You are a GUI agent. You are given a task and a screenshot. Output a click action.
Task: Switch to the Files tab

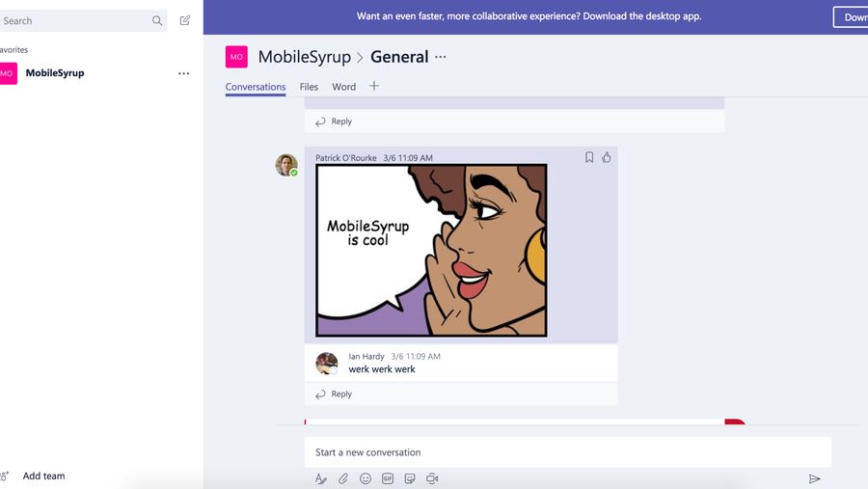point(309,87)
